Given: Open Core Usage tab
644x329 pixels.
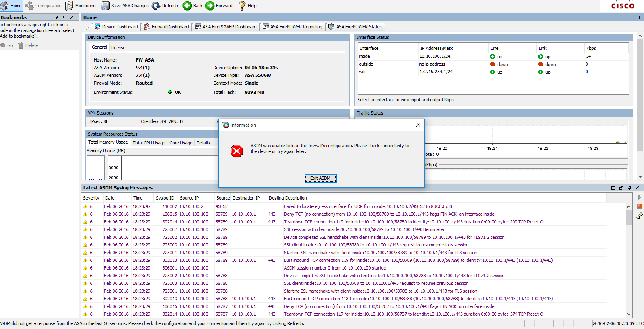Looking at the screenshot, I should (x=181, y=143).
